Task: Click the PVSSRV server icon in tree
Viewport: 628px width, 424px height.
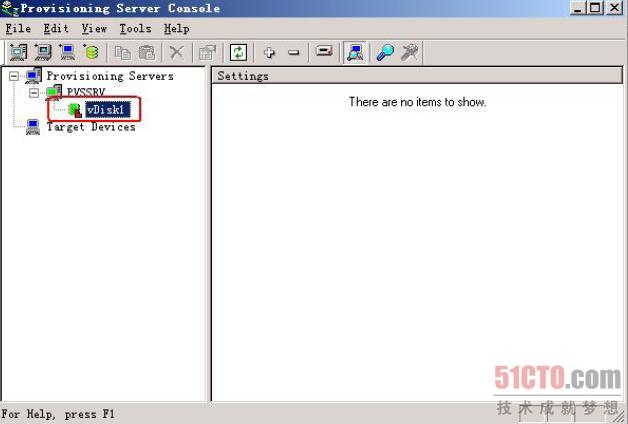Action: tap(53, 92)
